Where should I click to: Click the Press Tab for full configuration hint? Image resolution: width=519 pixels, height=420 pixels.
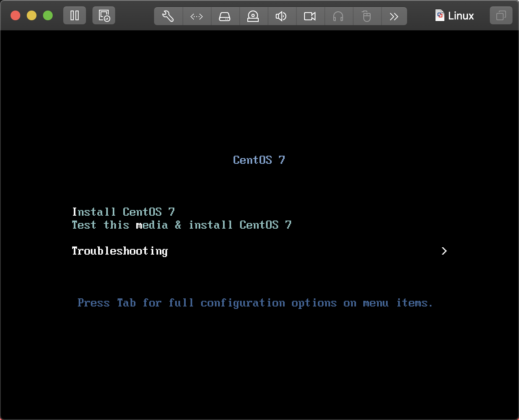(255, 303)
